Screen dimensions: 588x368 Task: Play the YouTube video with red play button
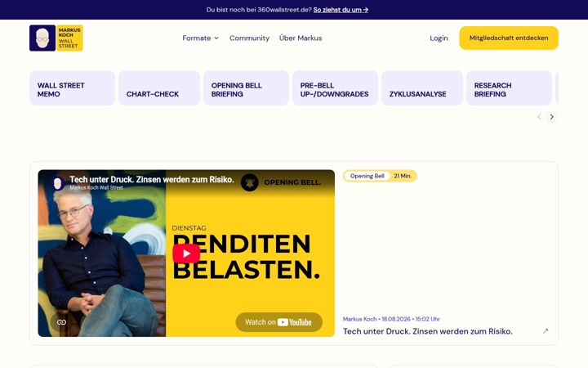[186, 254]
